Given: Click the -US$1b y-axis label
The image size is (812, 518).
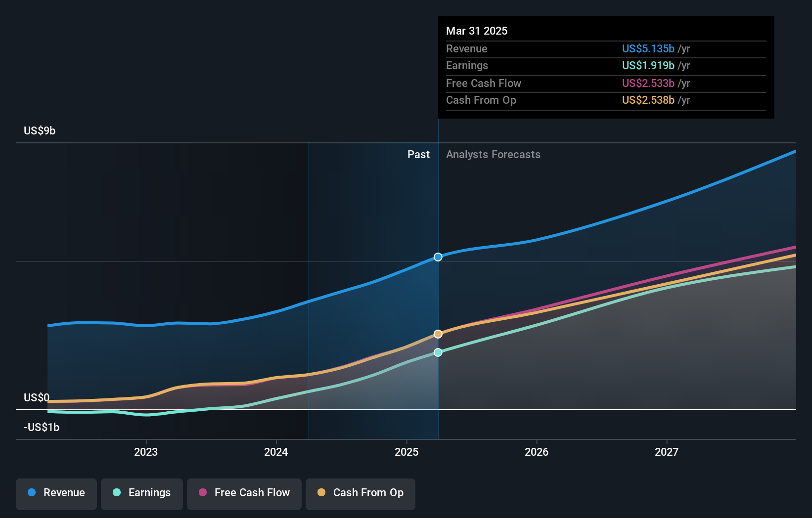Looking at the screenshot, I should tap(42, 427).
